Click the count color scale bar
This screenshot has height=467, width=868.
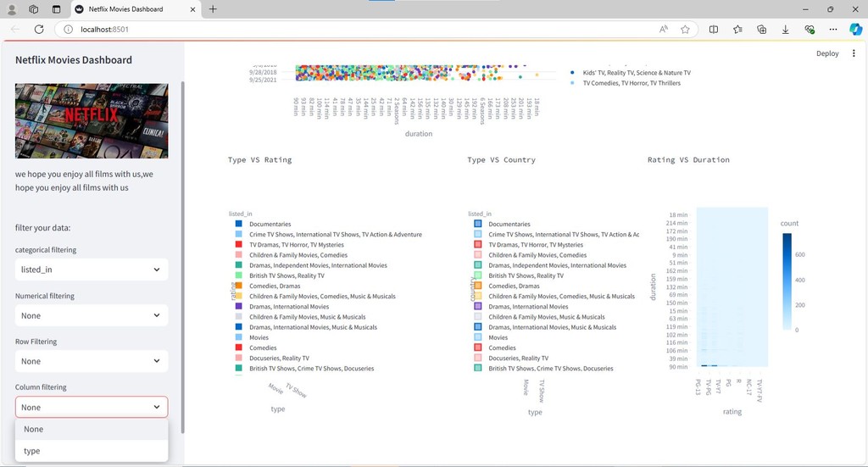pos(787,281)
